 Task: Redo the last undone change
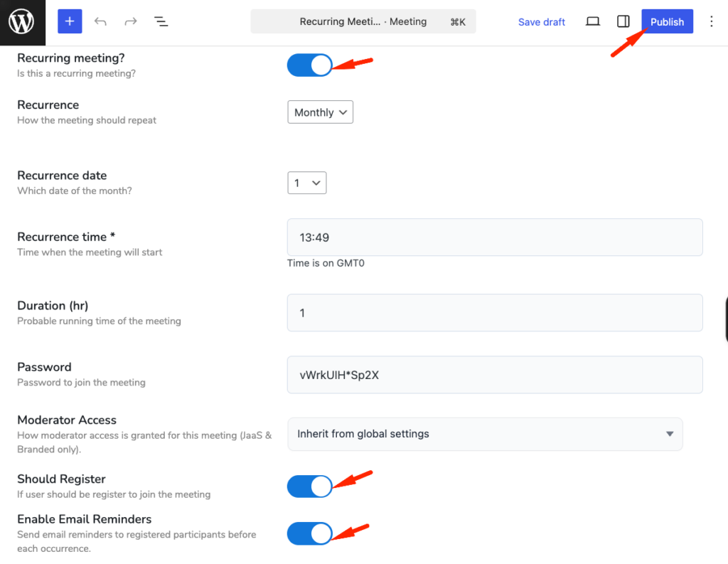(x=131, y=21)
